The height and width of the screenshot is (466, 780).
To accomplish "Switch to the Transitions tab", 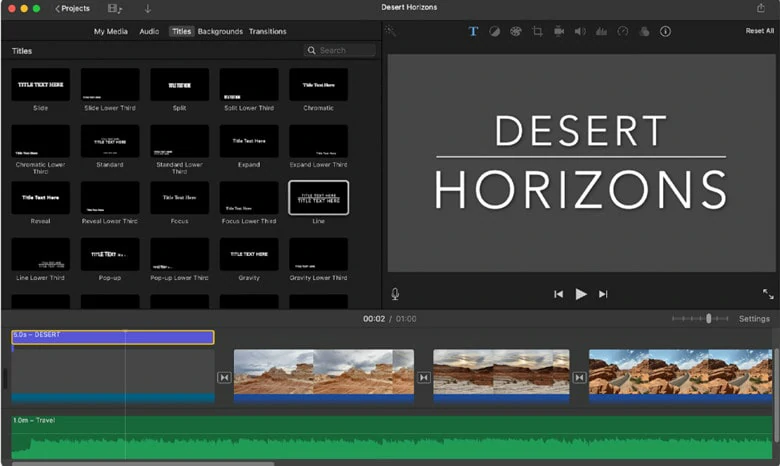I will (268, 31).
